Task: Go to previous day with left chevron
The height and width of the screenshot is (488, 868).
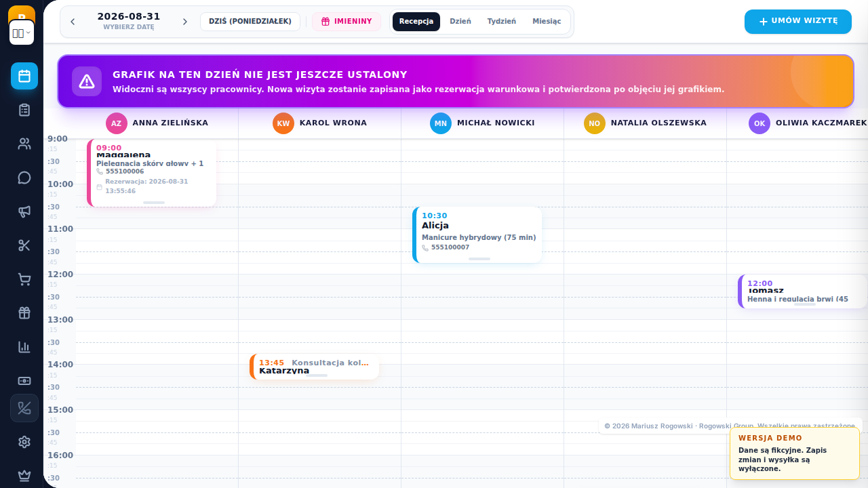Action: point(73,22)
